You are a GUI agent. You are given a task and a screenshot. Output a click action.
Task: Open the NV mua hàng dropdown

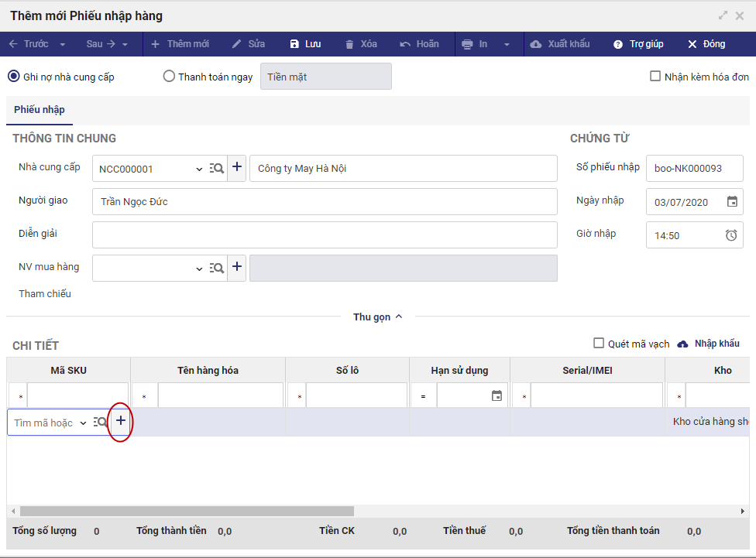198,269
